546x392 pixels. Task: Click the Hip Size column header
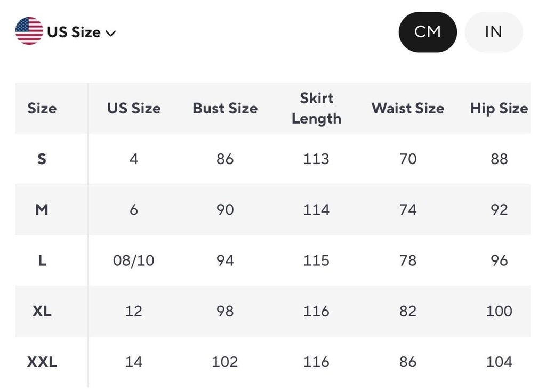click(499, 108)
